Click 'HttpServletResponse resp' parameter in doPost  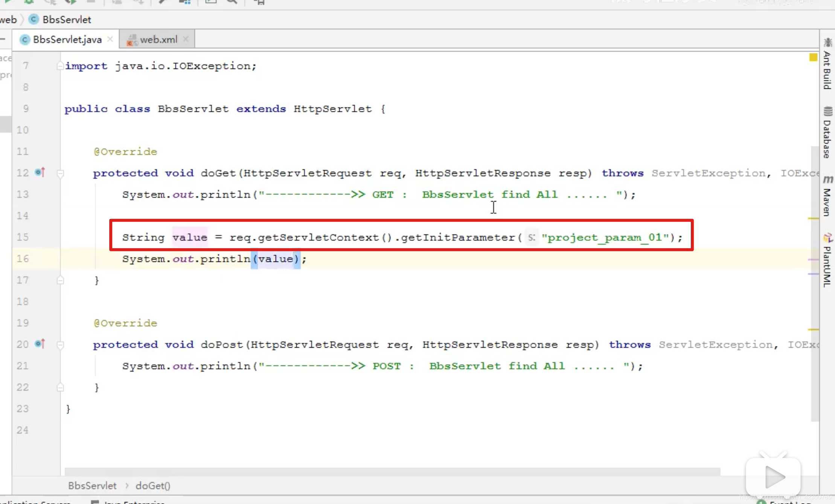tap(508, 345)
